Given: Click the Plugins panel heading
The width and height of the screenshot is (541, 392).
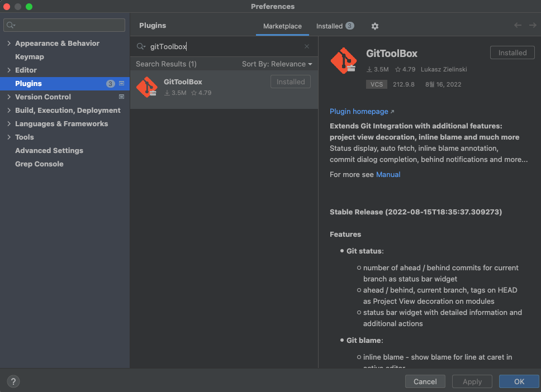Looking at the screenshot, I should coord(153,26).
